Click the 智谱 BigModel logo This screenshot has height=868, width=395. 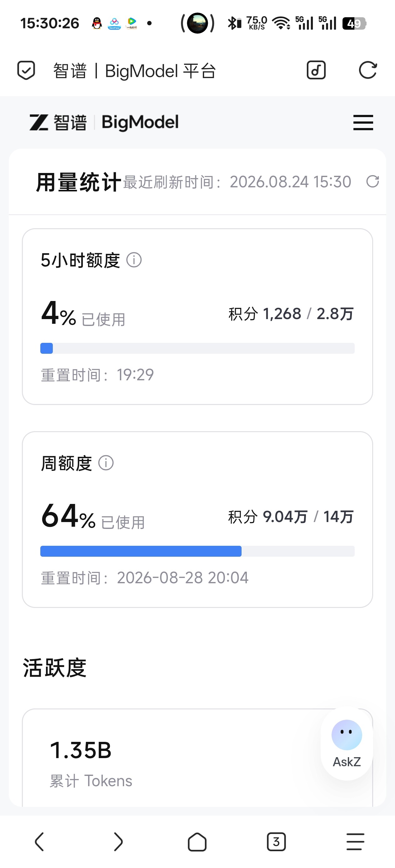pyautogui.click(x=104, y=122)
